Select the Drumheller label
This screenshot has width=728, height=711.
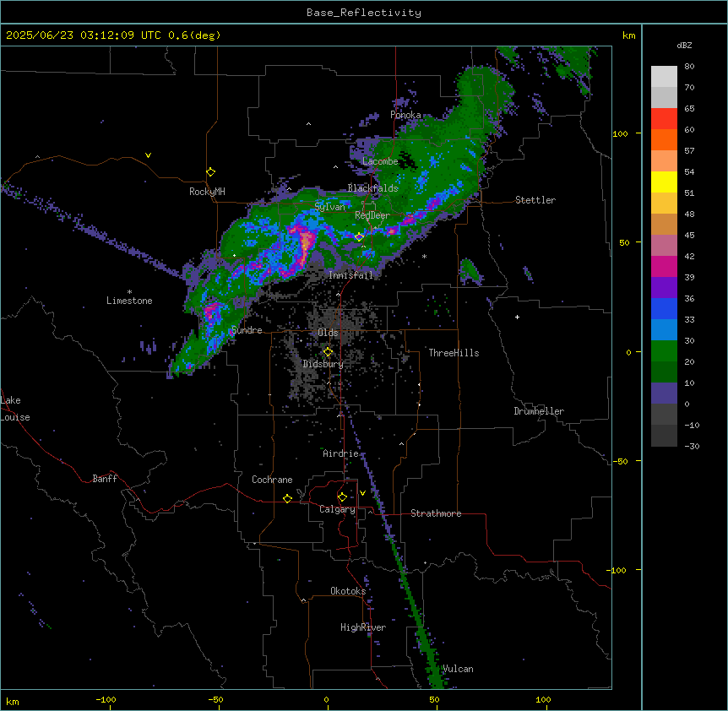[539, 411]
